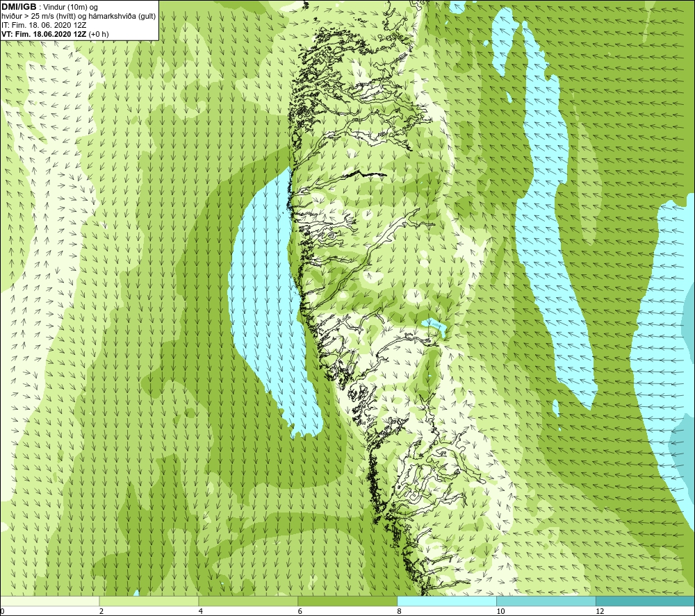695x616 pixels.
Task: Click the 4–6 m/s medium green legend segment
Action: (x=248, y=601)
